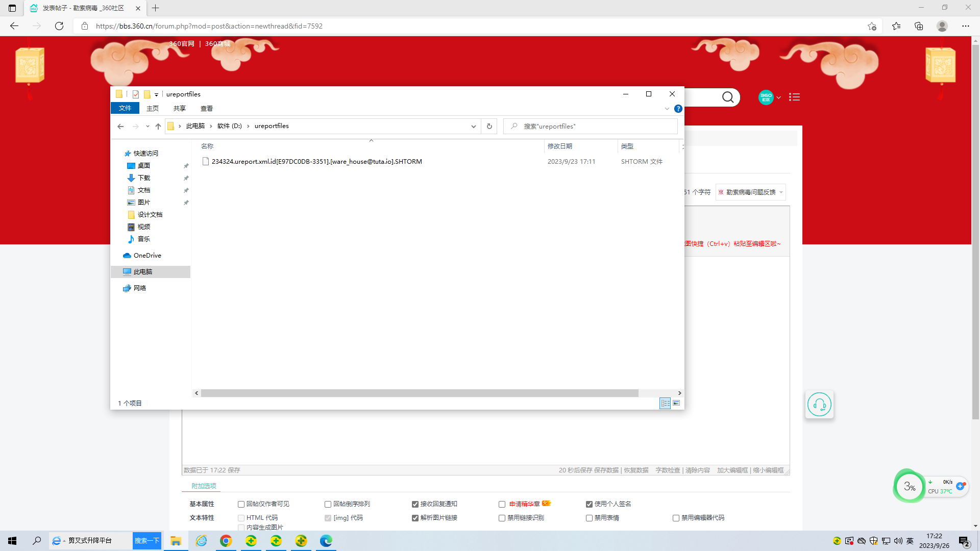Screen dimensions: 980x551
Task: Click 360官网 link in header
Action: pyautogui.click(x=182, y=44)
